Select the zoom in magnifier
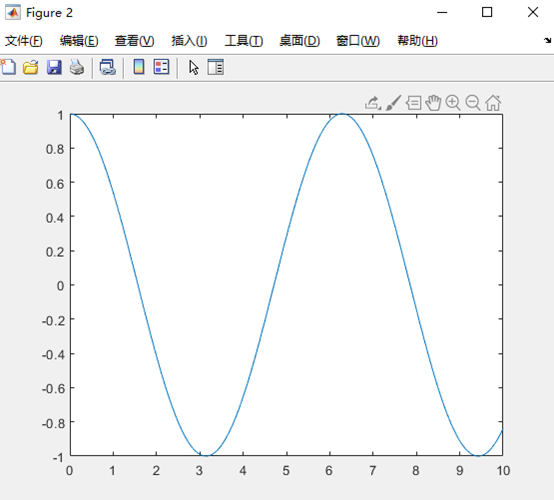 point(453,103)
